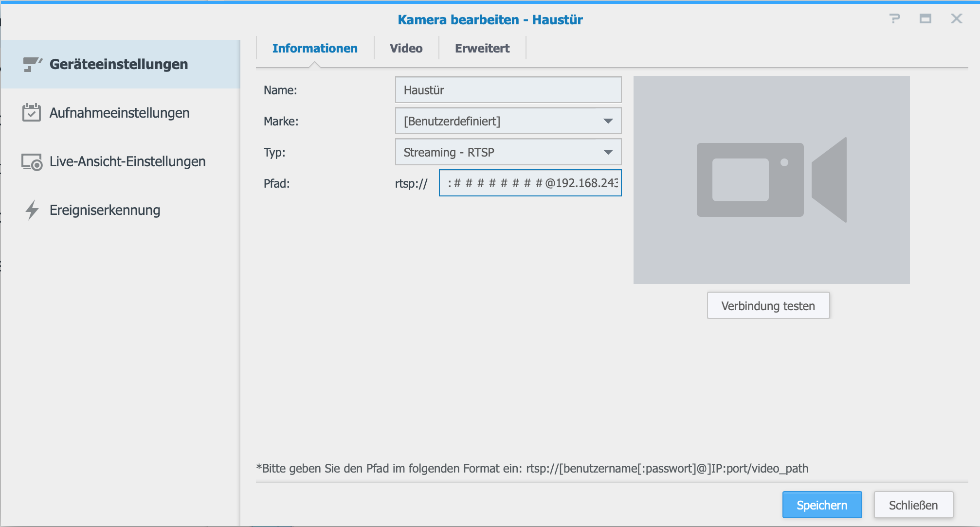Save settings with Speichern

click(x=822, y=505)
